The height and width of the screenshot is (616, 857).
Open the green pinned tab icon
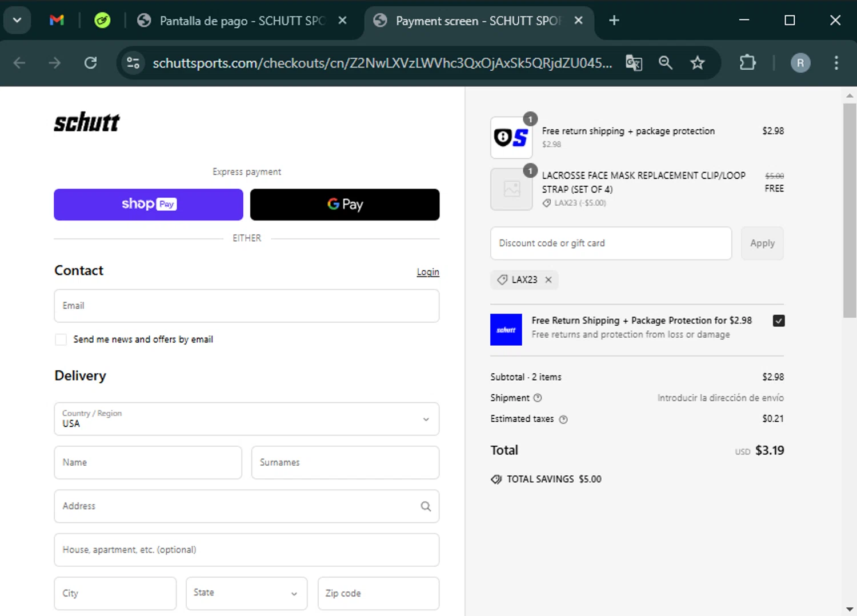(x=102, y=21)
